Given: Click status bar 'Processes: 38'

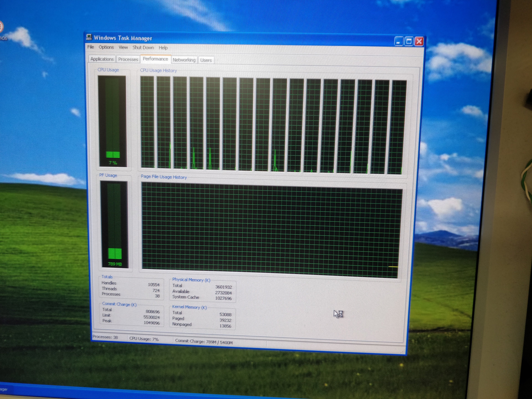Looking at the screenshot, I should [x=105, y=337].
